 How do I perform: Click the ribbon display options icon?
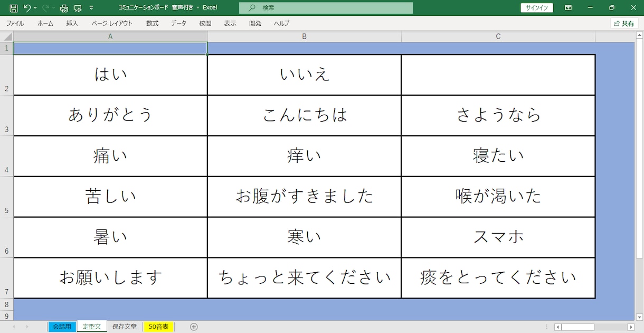569,8
